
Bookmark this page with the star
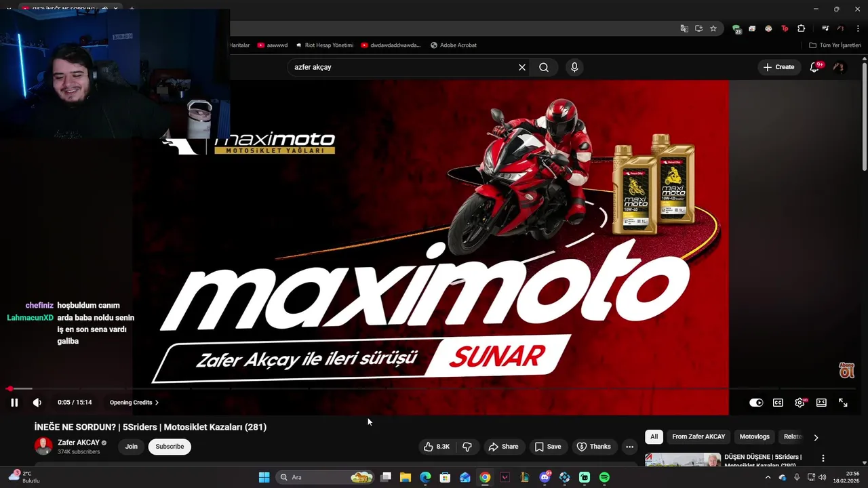pyautogui.click(x=713, y=28)
